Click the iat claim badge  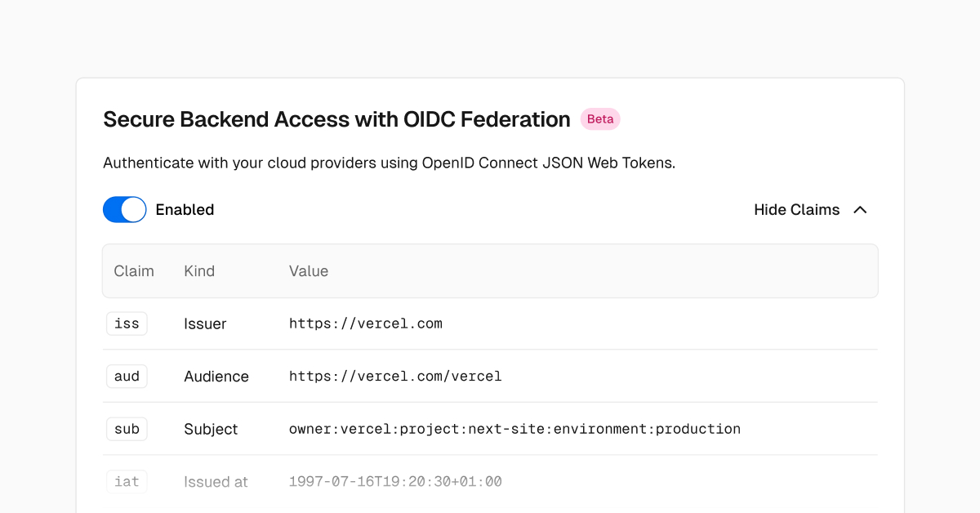(127, 481)
